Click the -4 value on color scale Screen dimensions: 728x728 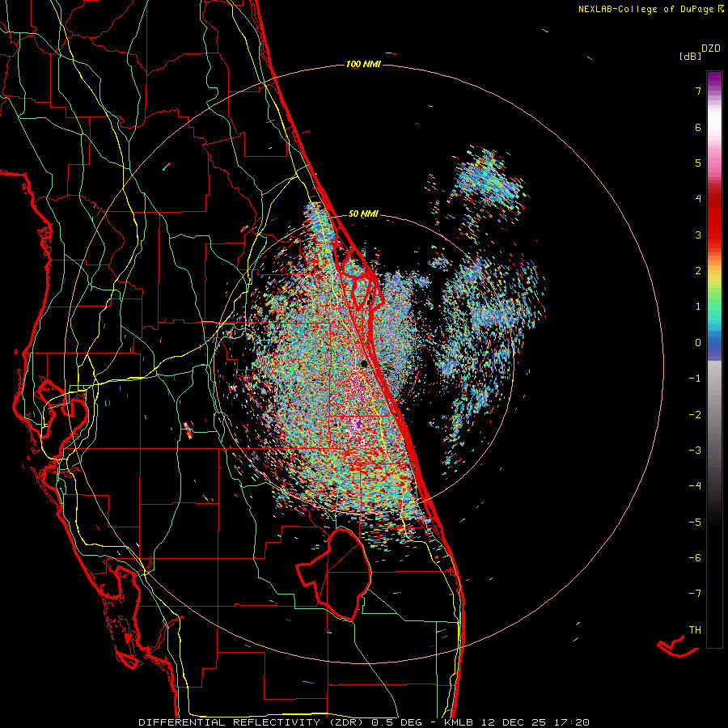point(695,485)
